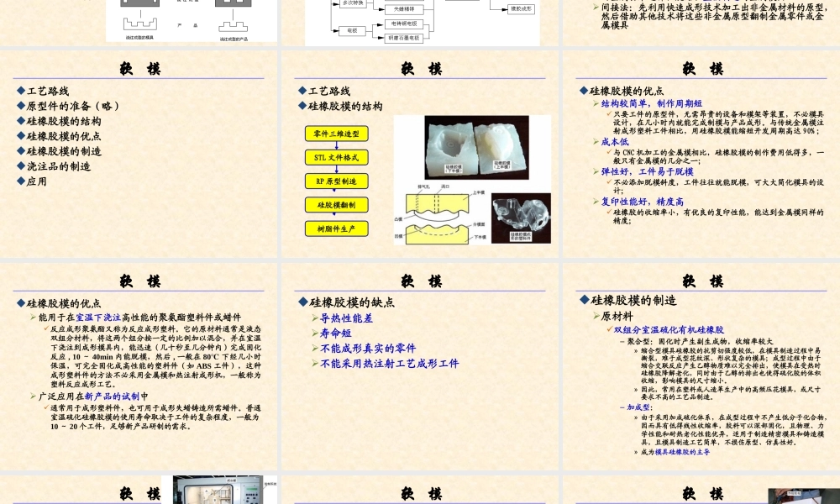Click the blue text 复印性能好，精度高
The height and width of the screenshot is (504, 840).
coord(643,202)
